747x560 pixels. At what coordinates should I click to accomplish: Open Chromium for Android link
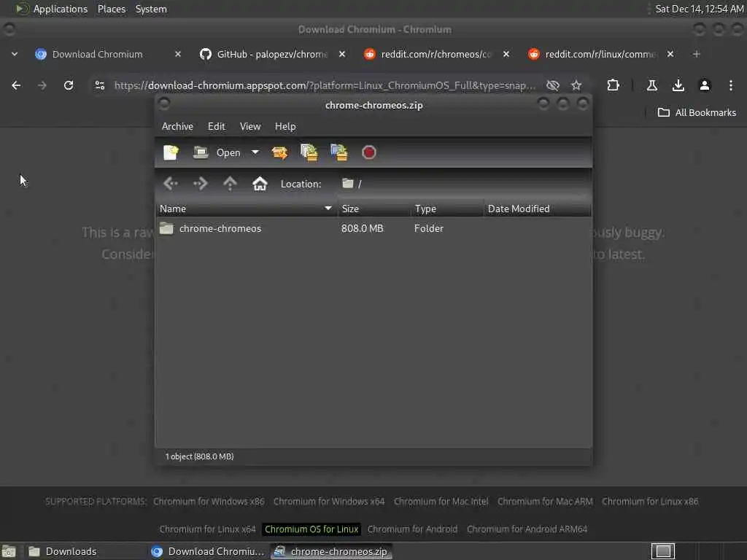[x=412, y=529]
